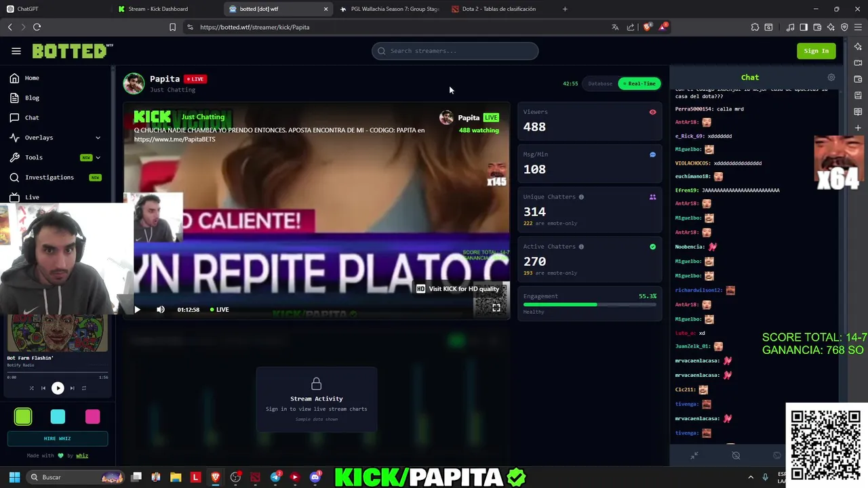The height and width of the screenshot is (488, 868).
Task: Click the radio track progress bar
Action: click(x=58, y=371)
